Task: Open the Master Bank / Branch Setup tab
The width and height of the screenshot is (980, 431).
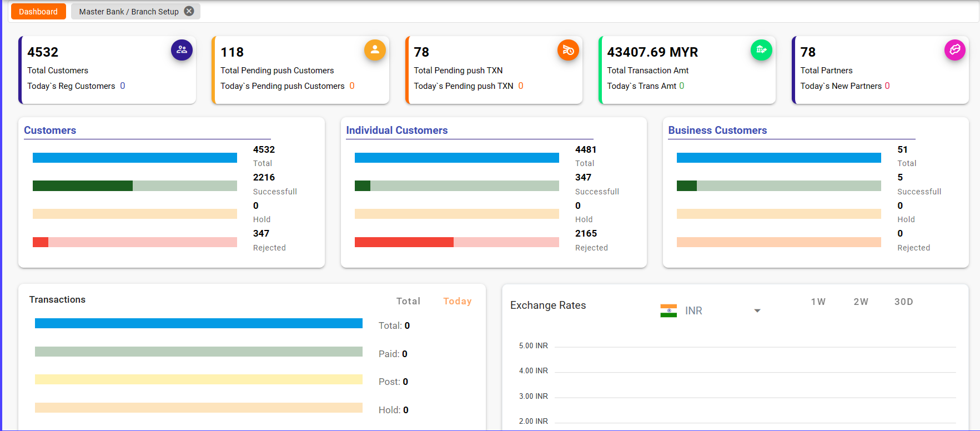Action: pyautogui.click(x=129, y=12)
